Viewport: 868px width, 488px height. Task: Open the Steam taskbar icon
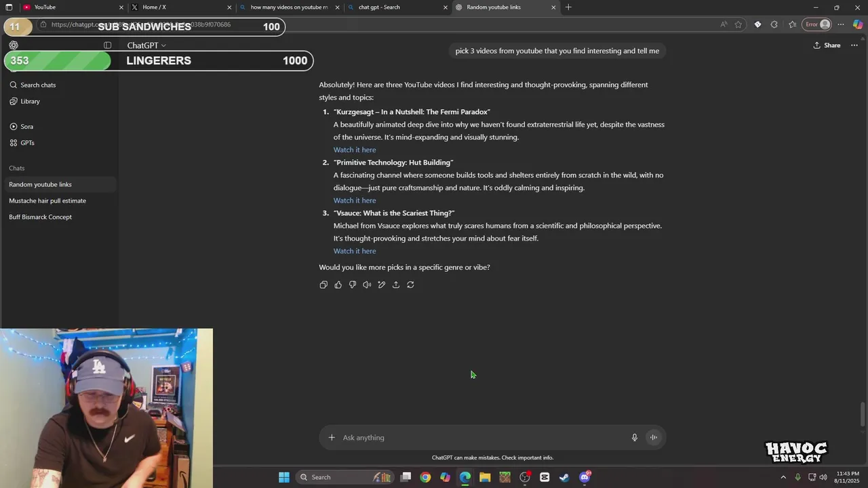coord(564,477)
